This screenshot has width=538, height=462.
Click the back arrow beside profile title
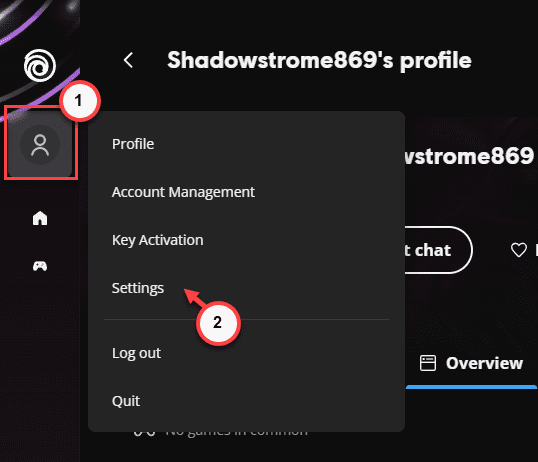coord(128,60)
